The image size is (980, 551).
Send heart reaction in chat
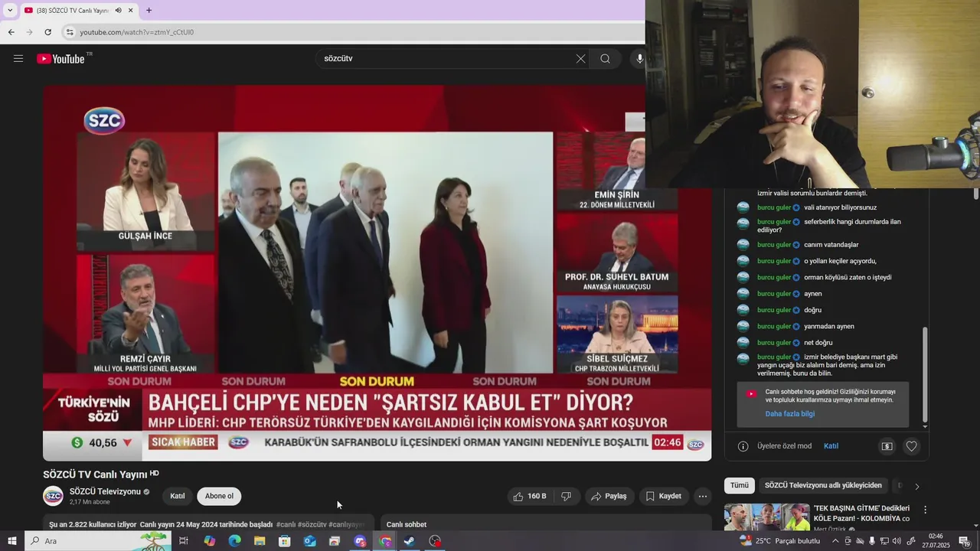911,446
